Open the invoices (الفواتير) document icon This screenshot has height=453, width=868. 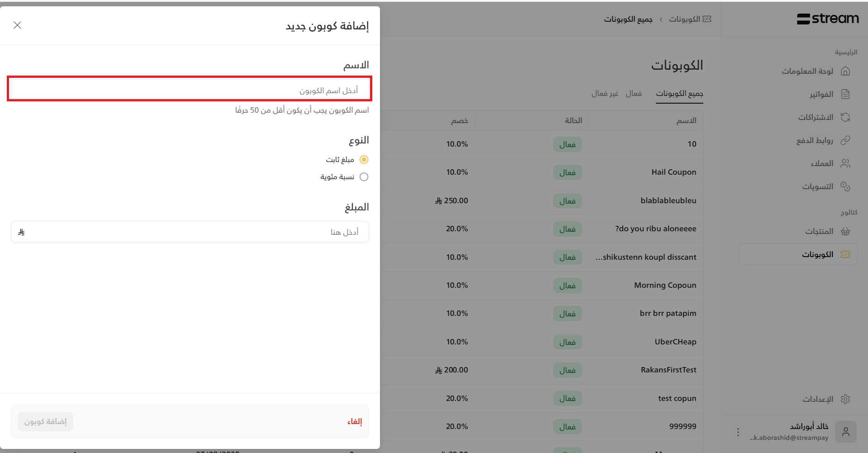845,94
